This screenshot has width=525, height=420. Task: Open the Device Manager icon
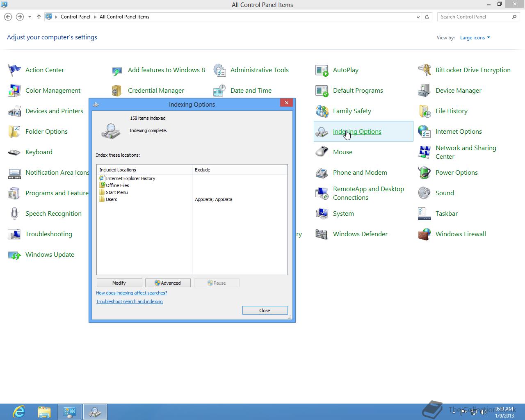click(425, 91)
